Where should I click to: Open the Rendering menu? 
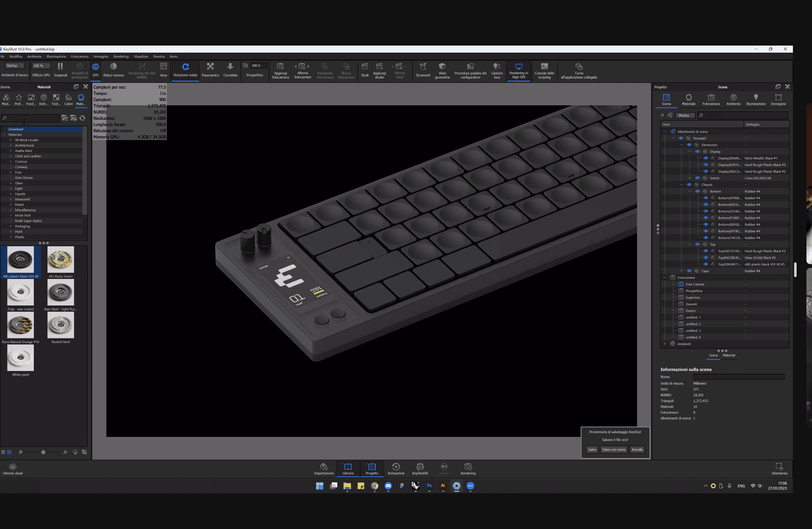tap(121, 56)
